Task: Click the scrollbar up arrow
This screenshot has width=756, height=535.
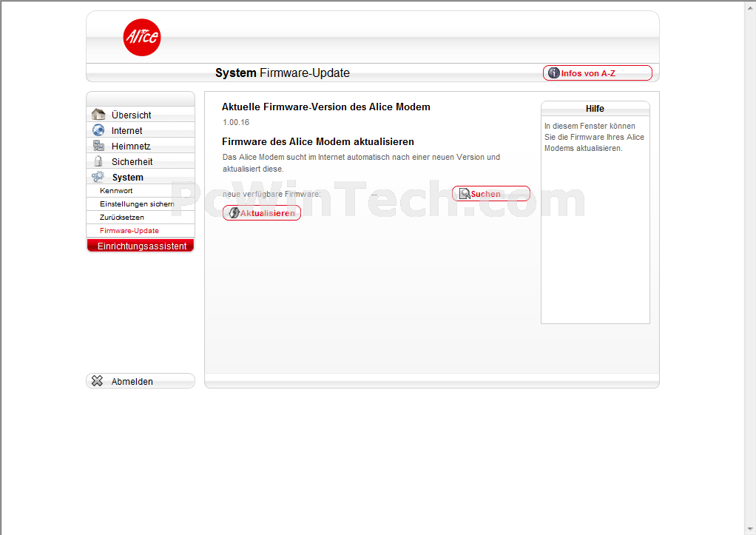Action: 751,6
